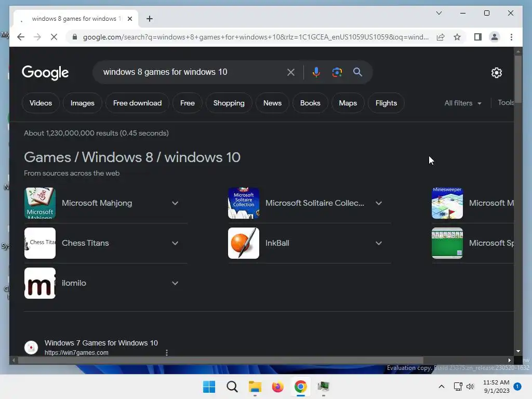
Task: Show hidden system tray icons
Action: point(442,387)
